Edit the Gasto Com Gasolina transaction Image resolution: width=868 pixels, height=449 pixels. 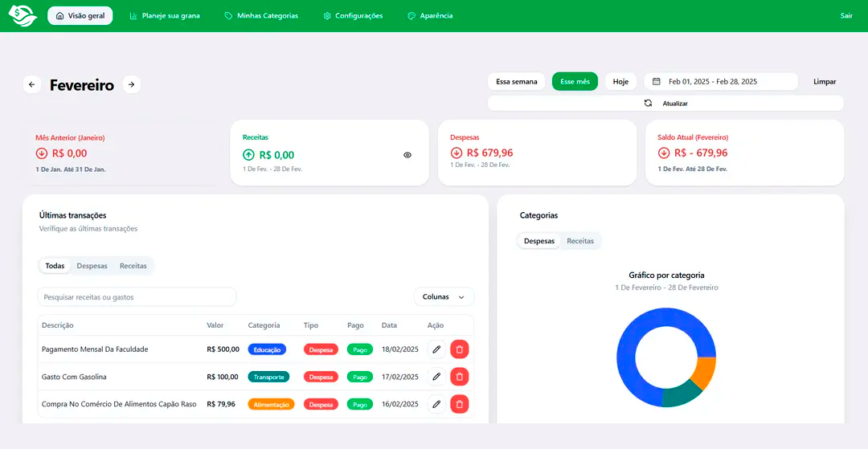436,377
